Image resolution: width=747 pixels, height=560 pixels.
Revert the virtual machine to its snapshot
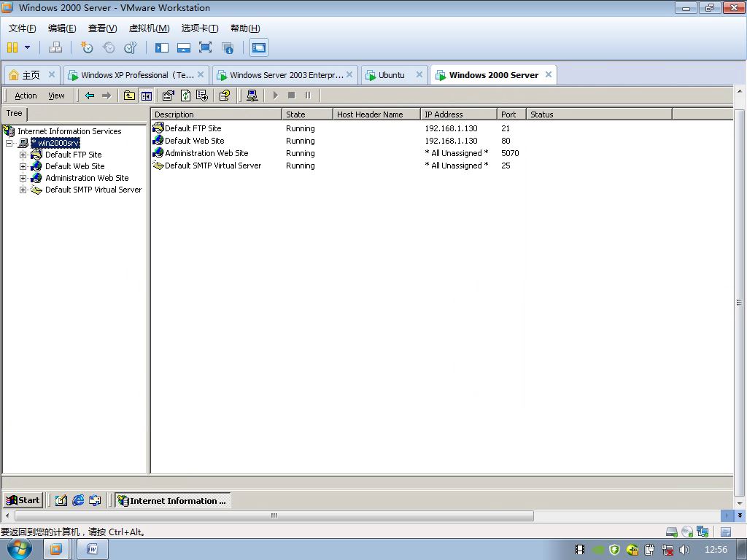click(x=109, y=47)
